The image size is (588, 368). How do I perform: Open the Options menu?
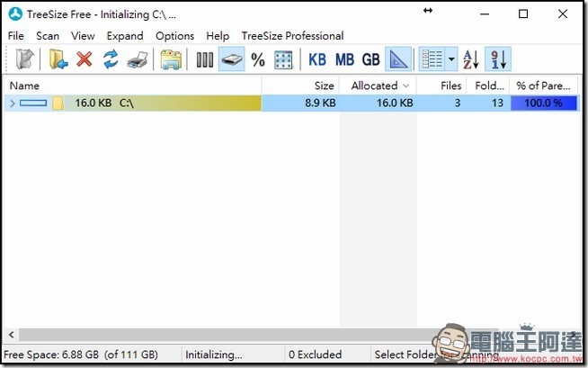174,36
